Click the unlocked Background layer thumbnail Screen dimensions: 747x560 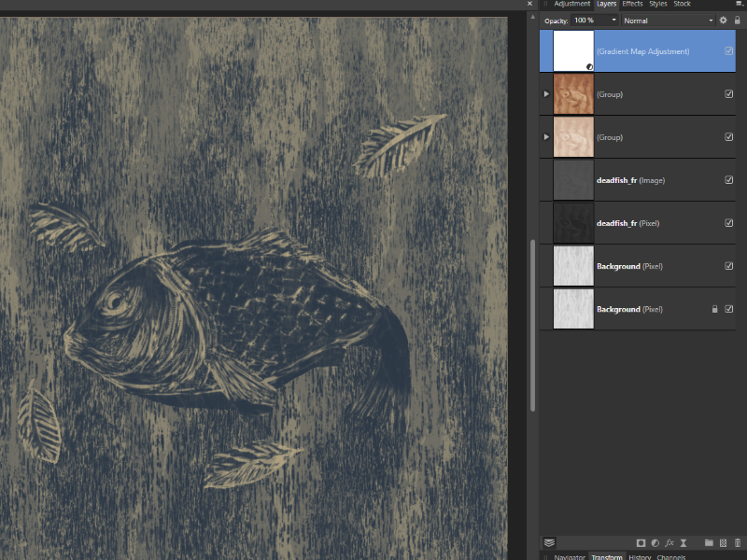(x=573, y=266)
